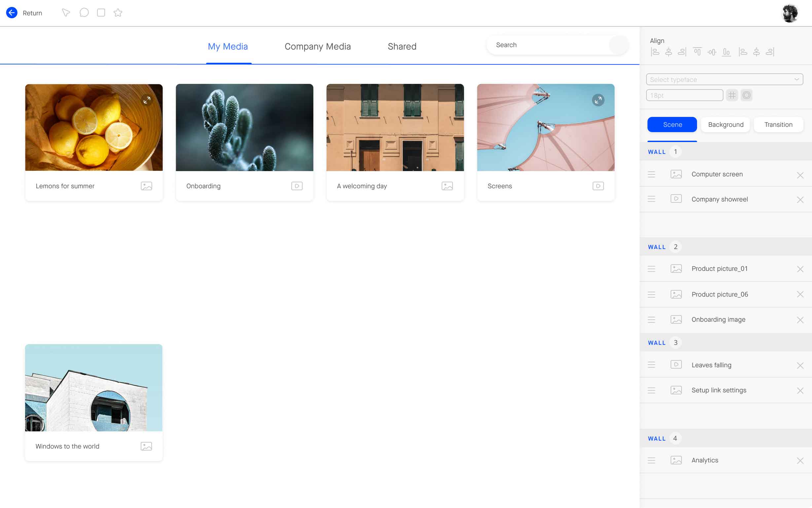Click the WALL 1 section header
This screenshot has width=812, height=508.
tap(726, 152)
